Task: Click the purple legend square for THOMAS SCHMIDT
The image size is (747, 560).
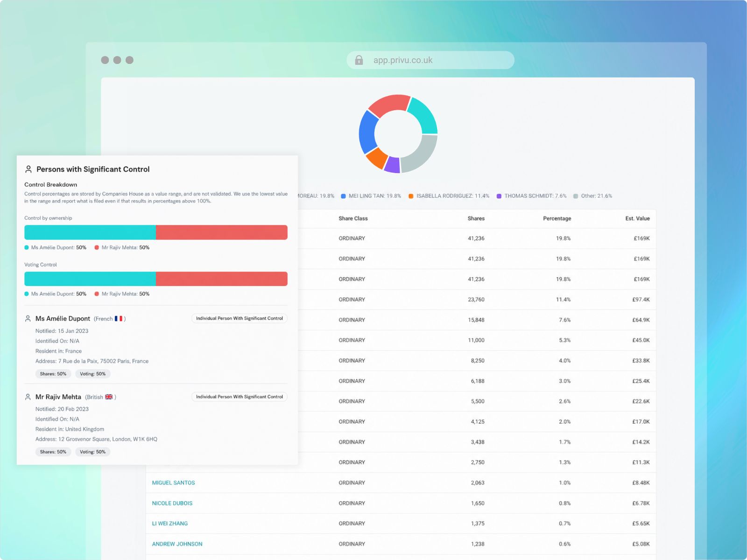Action: (499, 196)
